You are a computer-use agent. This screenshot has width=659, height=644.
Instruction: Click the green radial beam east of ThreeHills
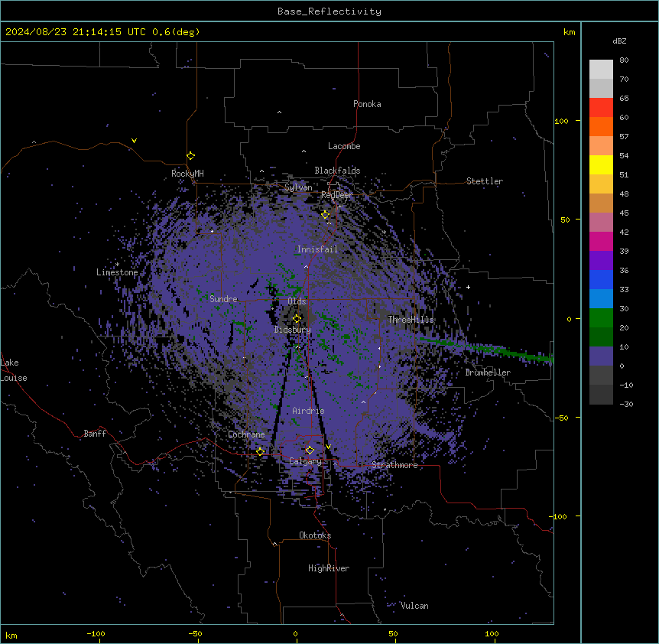485,349
